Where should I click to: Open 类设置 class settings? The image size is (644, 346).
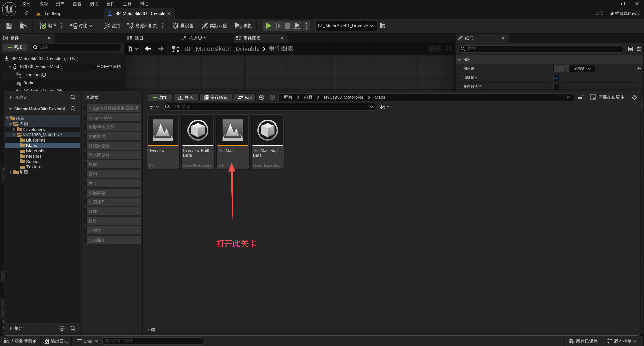pyautogui.click(x=183, y=26)
